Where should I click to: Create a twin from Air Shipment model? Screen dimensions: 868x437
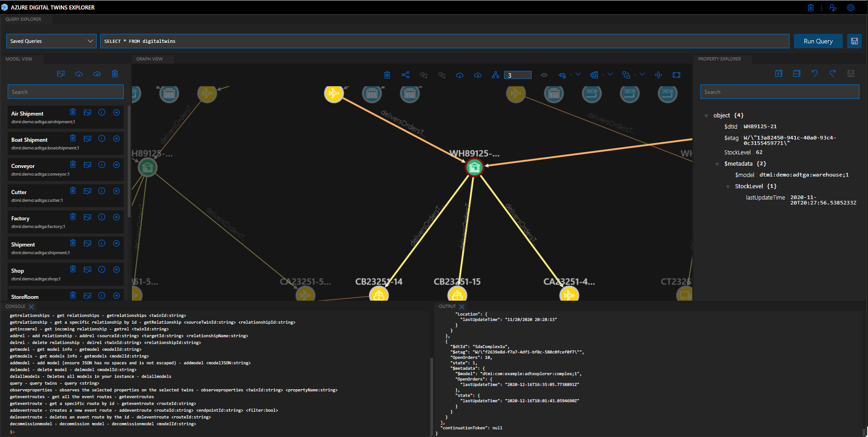click(117, 112)
